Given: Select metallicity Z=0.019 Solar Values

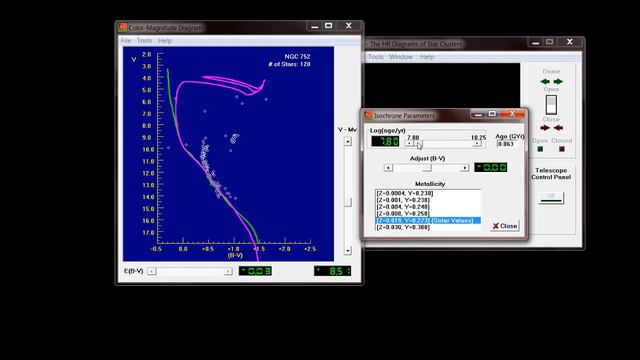Looking at the screenshot, I should coord(427,220).
